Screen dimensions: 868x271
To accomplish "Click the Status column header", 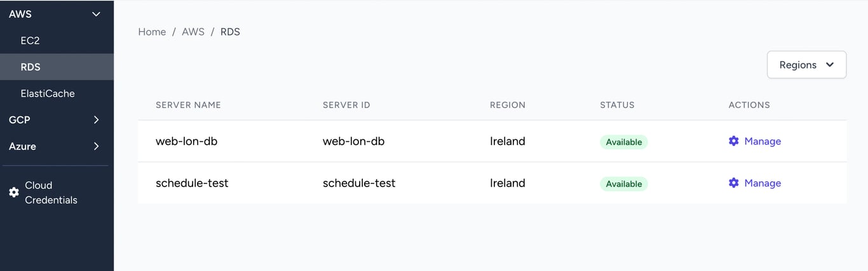I will (x=617, y=105).
